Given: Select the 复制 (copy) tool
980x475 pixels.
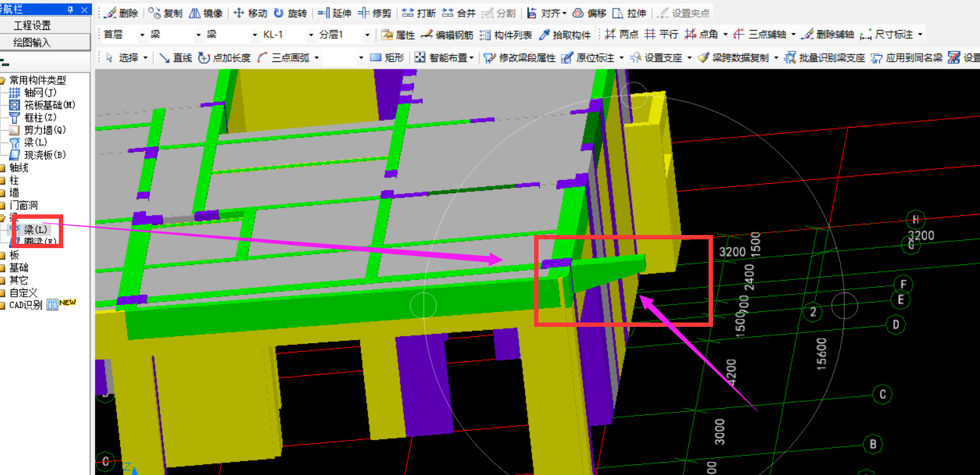Looking at the screenshot, I should [x=166, y=13].
